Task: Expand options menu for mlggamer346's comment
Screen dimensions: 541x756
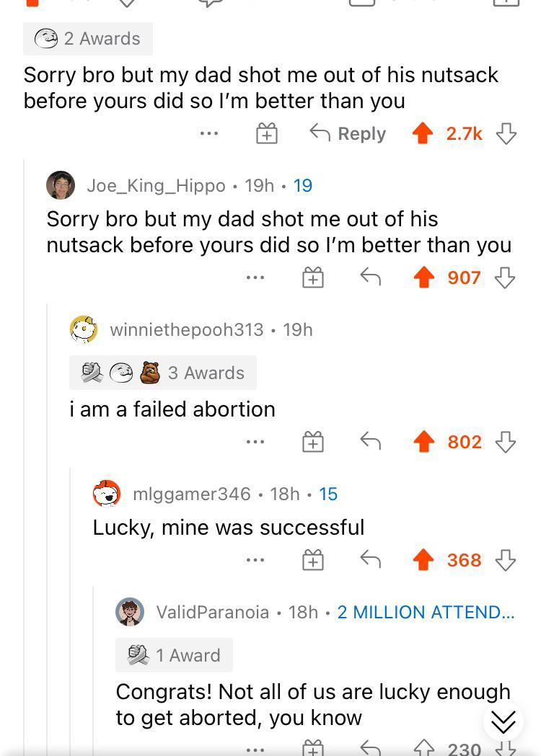Action: click(255, 559)
